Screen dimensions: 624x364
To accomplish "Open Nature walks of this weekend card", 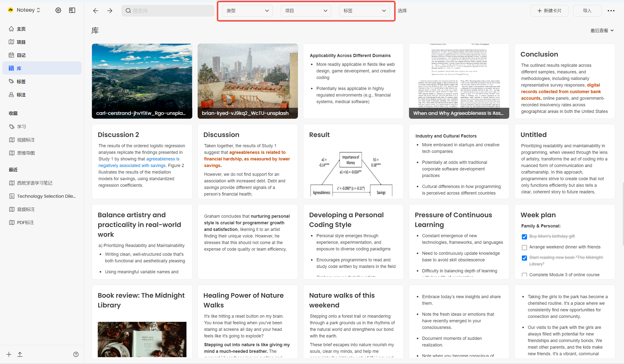I will tap(353, 321).
